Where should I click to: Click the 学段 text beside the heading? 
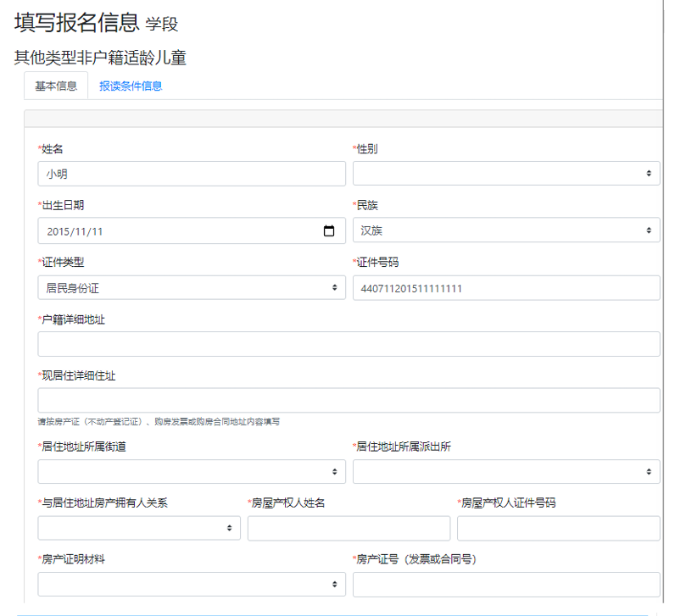[x=162, y=24]
